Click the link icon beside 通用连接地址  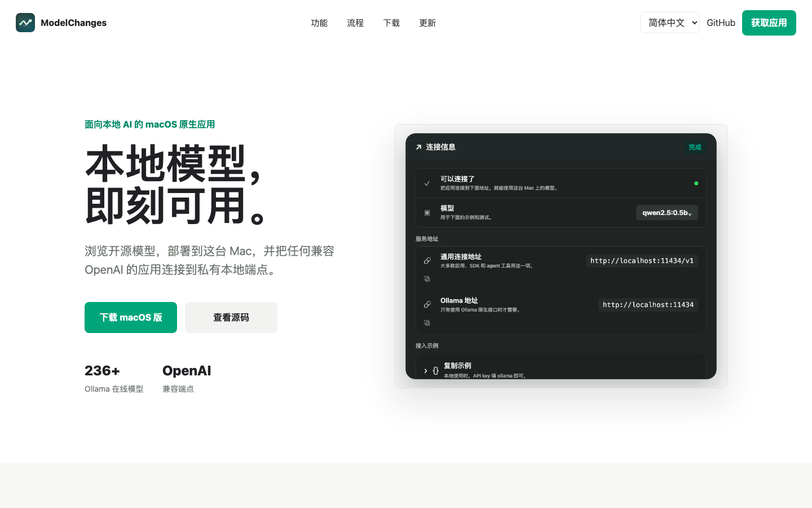(427, 261)
